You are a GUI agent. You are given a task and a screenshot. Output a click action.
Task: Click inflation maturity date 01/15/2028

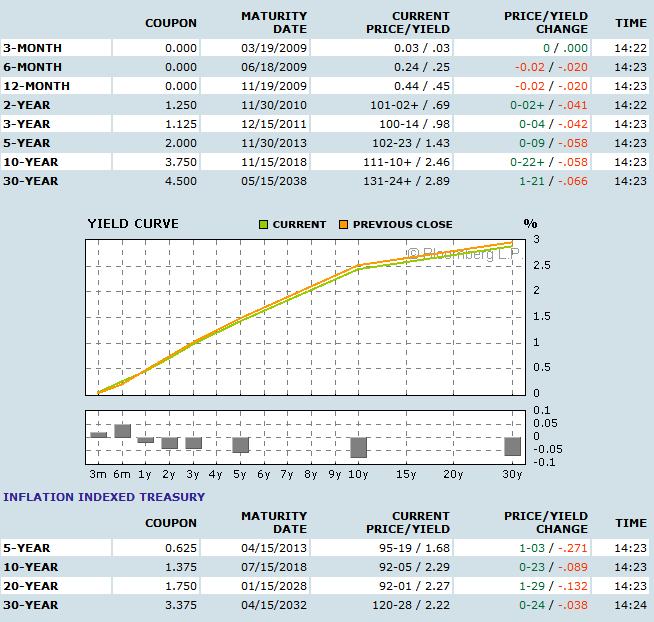(274, 586)
